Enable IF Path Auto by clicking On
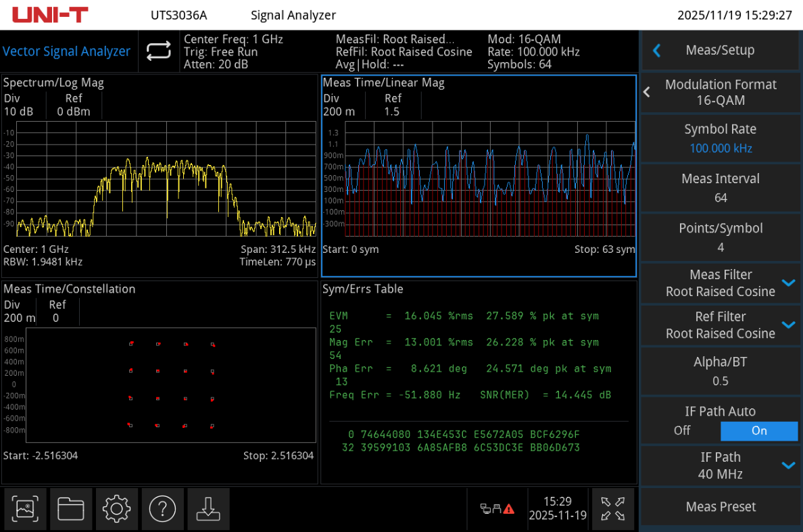803x532 pixels. click(758, 430)
